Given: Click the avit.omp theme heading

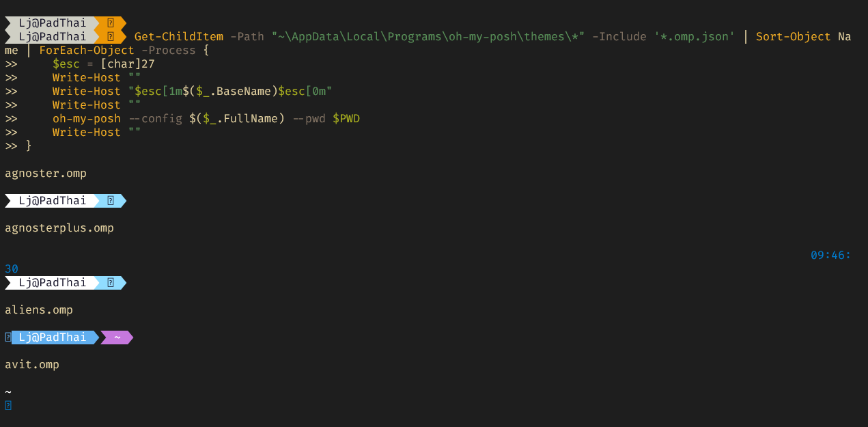Looking at the screenshot, I should click(x=32, y=364).
